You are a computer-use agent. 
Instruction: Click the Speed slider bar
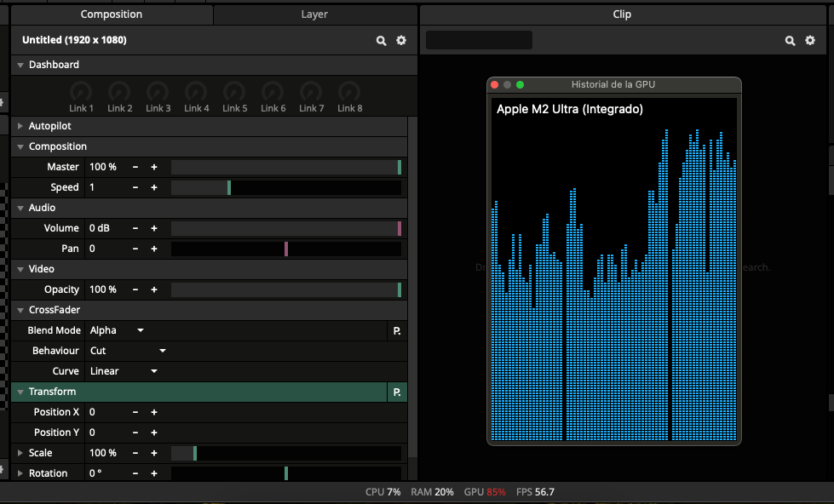[285, 187]
